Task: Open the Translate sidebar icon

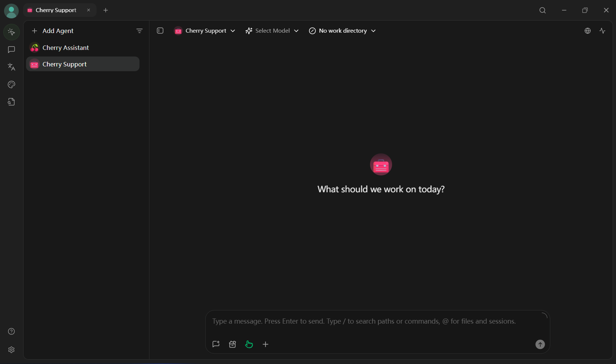Action: 11,67
